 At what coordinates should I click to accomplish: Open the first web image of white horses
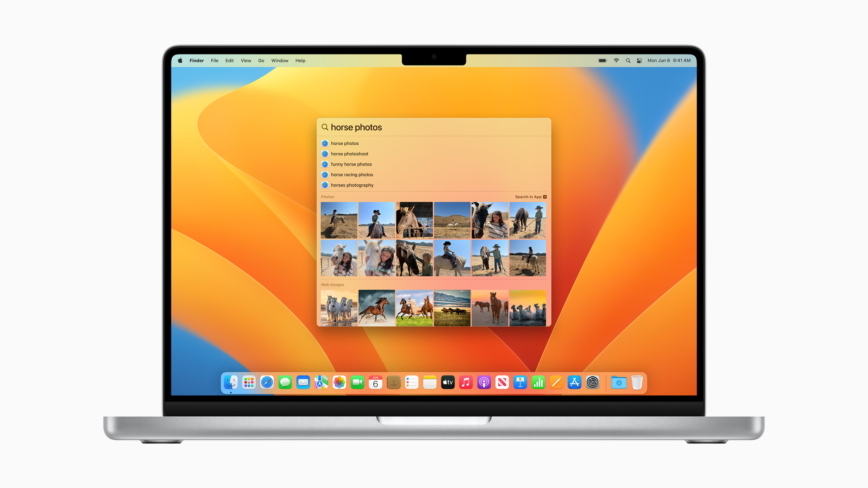pyautogui.click(x=338, y=307)
